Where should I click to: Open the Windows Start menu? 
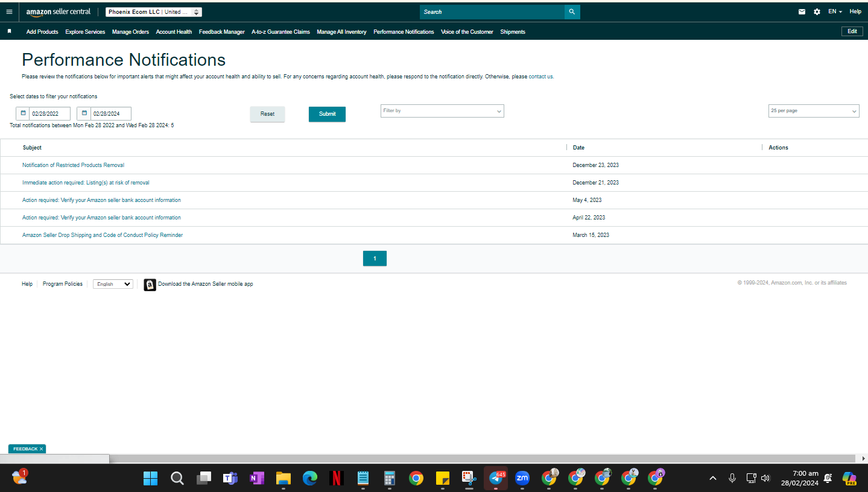[150, 479]
